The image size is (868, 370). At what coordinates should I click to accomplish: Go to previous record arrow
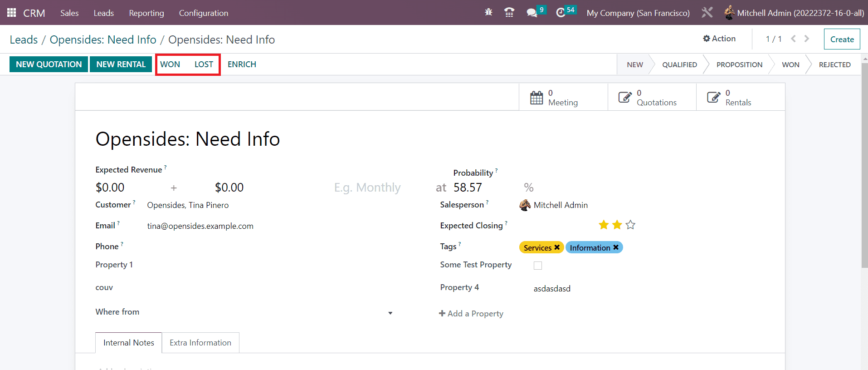point(793,39)
